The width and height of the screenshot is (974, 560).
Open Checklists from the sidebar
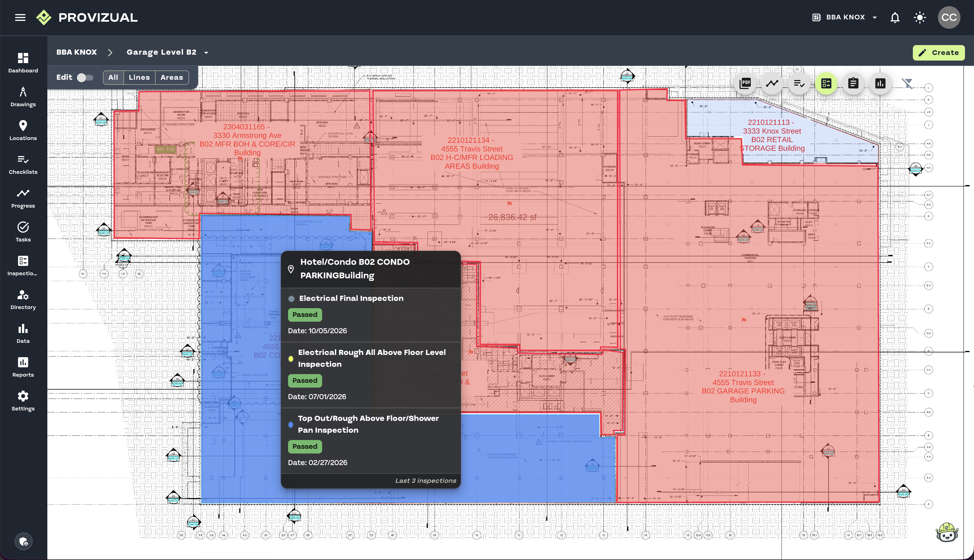[23, 164]
